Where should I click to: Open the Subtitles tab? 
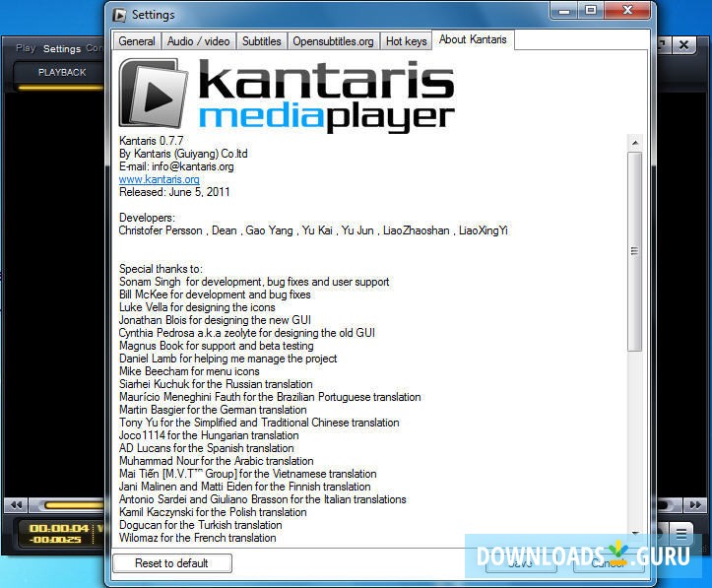262,41
